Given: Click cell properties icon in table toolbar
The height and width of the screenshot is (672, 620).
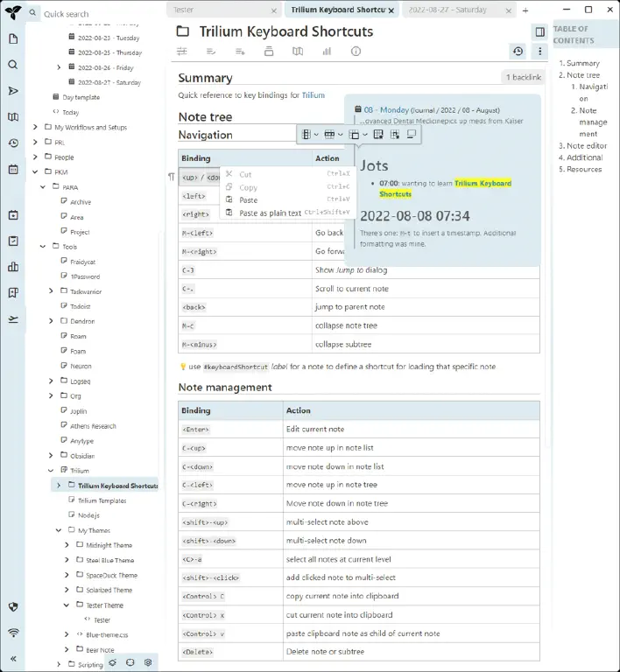Looking at the screenshot, I should pyautogui.click(x=395, y=135).
